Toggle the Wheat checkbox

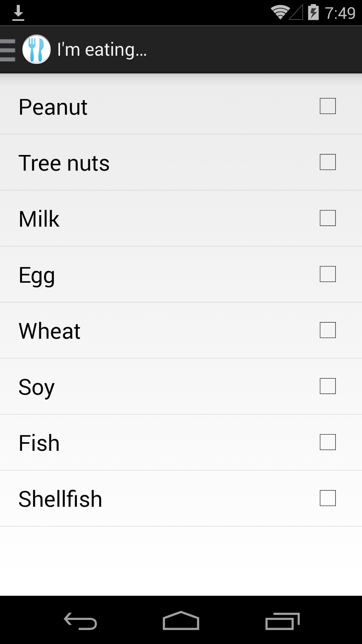tap(327, 330)
